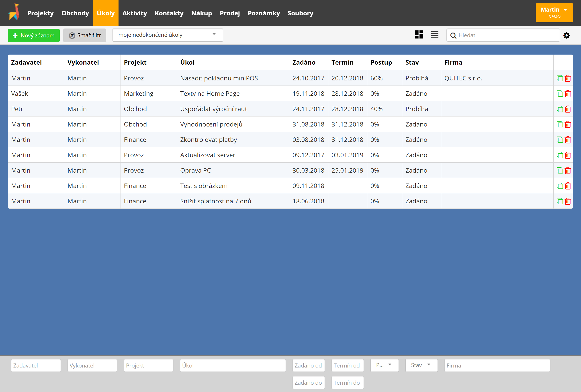Image resolution: width=581 pixels, height=392 pixels.
Task: Delete the Nasadit pokladnu miniPOS task
Action: point(568,78)
